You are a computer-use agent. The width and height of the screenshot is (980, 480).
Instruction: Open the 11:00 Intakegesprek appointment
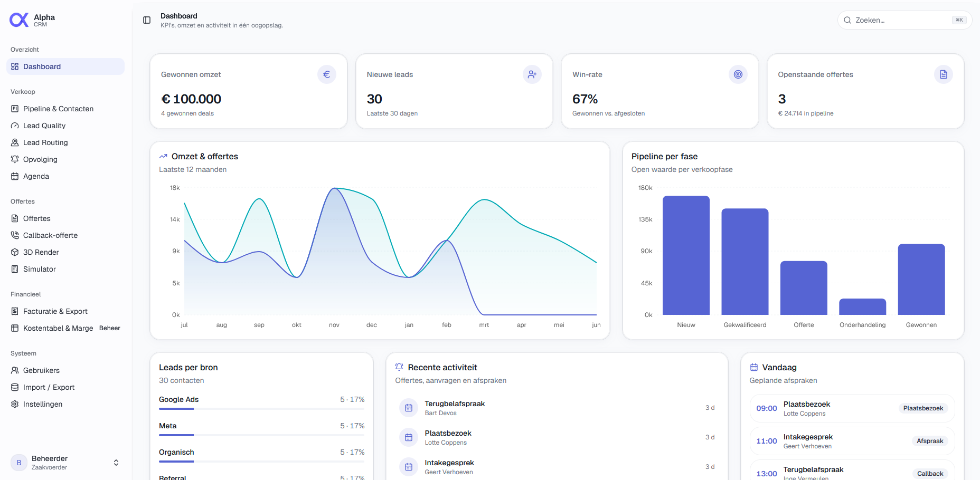pyautogui.click(x=852, y=441)
